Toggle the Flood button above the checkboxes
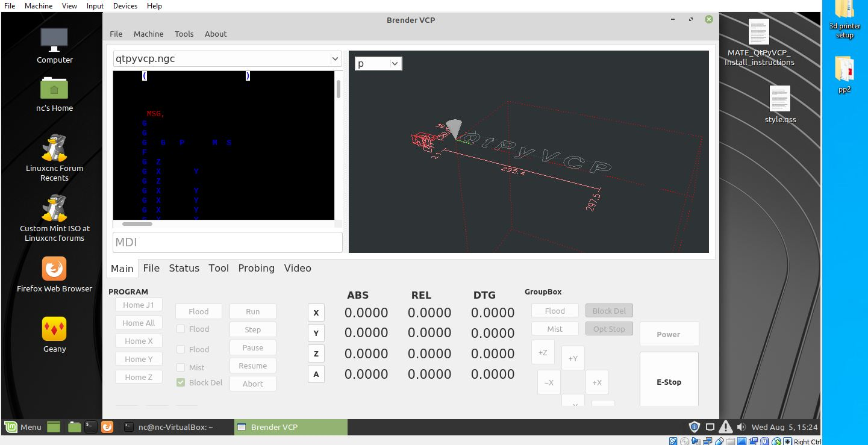The image size is (868, 445). pos(199,311)
